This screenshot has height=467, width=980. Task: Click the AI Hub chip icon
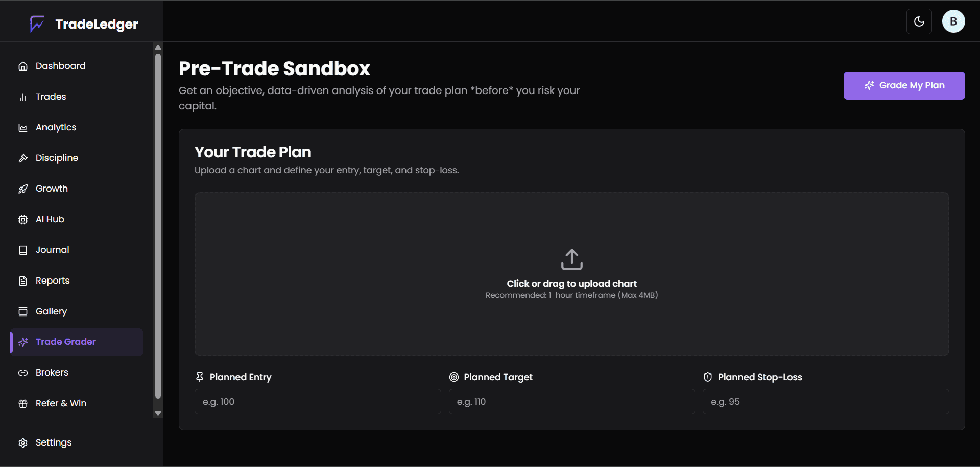(23, 220)
